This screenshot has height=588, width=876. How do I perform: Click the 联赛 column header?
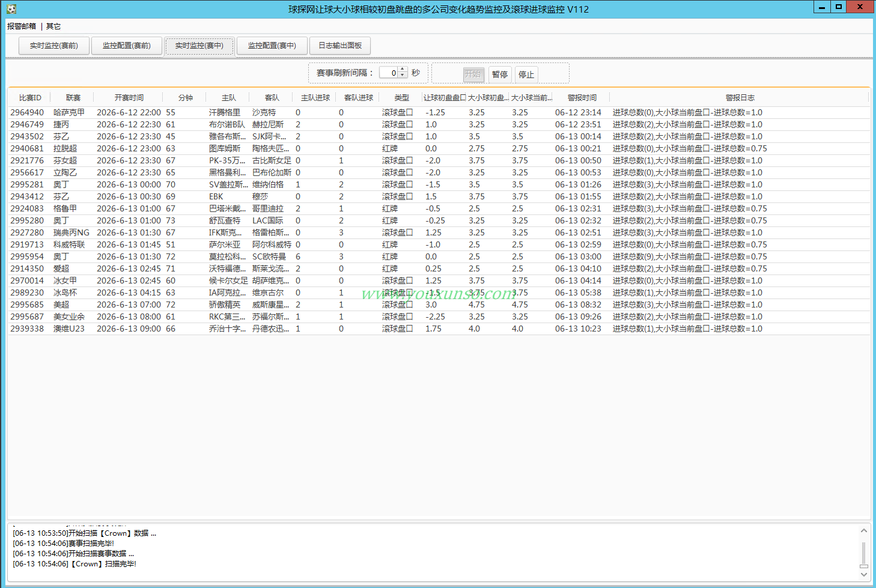coord(73,98)
